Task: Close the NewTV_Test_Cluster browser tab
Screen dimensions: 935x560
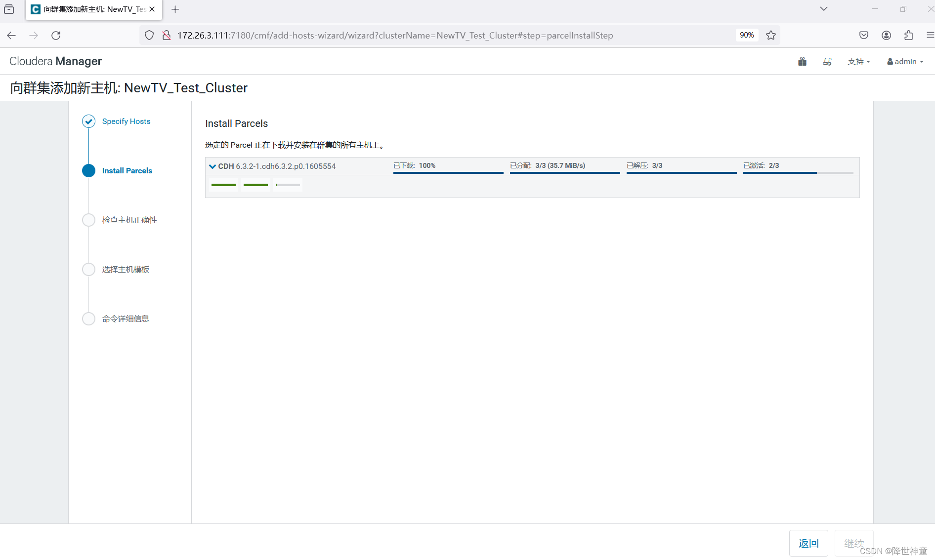Action: point(152,9)
